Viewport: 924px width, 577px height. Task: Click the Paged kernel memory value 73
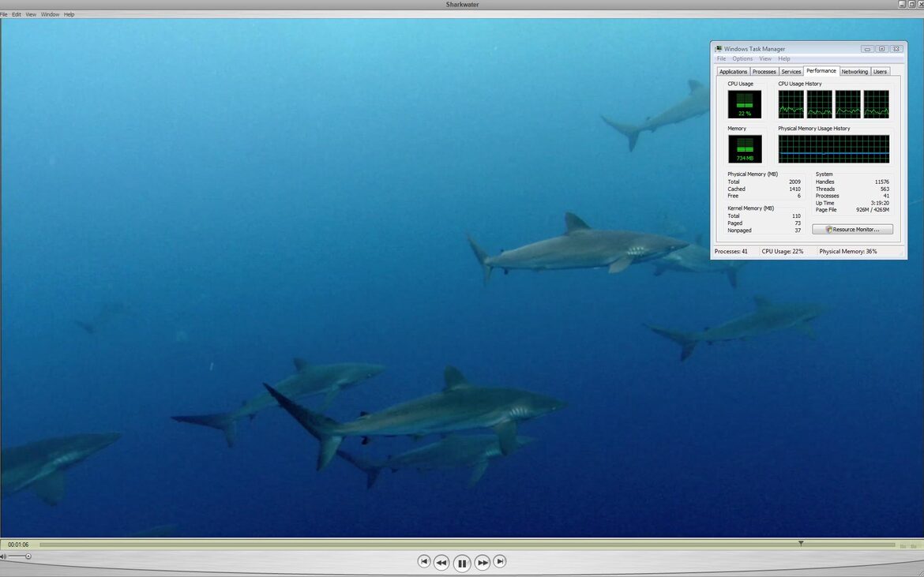(798, 223)
